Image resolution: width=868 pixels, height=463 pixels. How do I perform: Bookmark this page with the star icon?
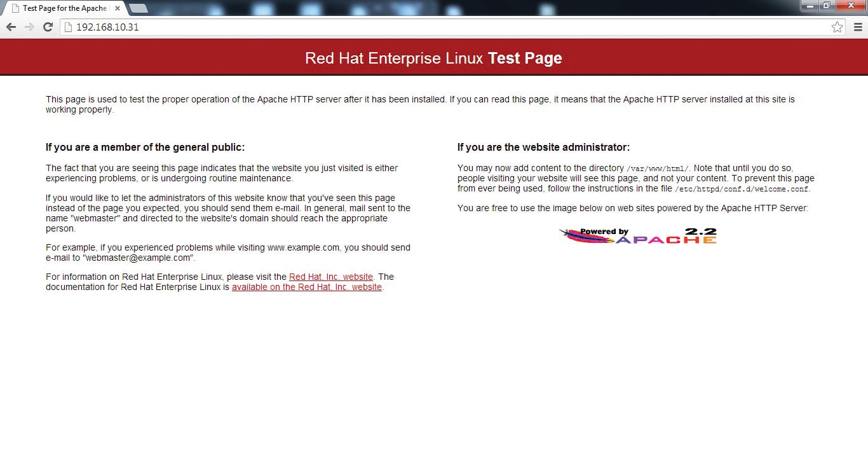pos(837,27)
